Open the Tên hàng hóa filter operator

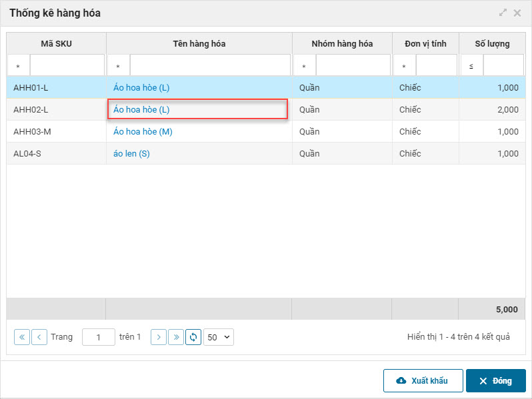click(118, 66)
